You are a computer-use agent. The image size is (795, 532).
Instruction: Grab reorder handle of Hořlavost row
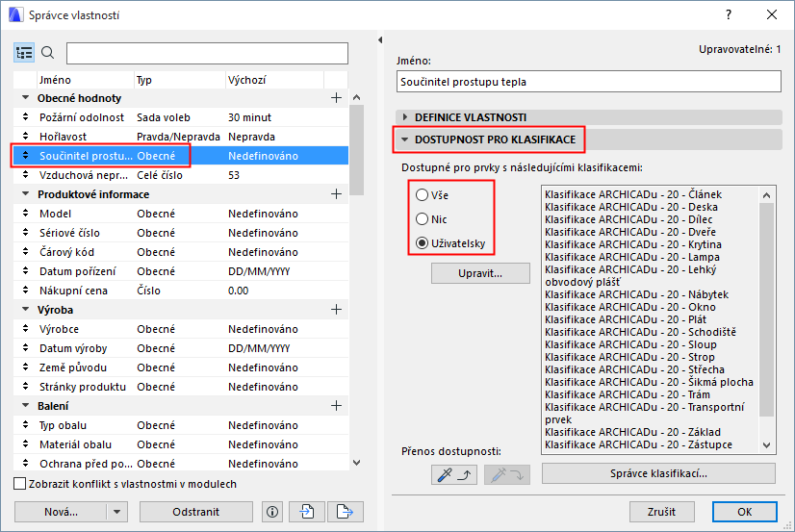[x=25, y=137]
